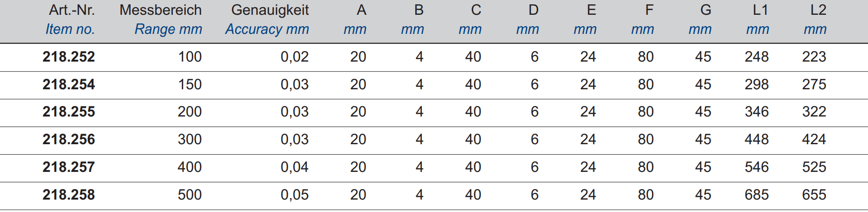The width and height of the screenshot is (868, 212).
Task: Click the range value 500
Action: 190,195
